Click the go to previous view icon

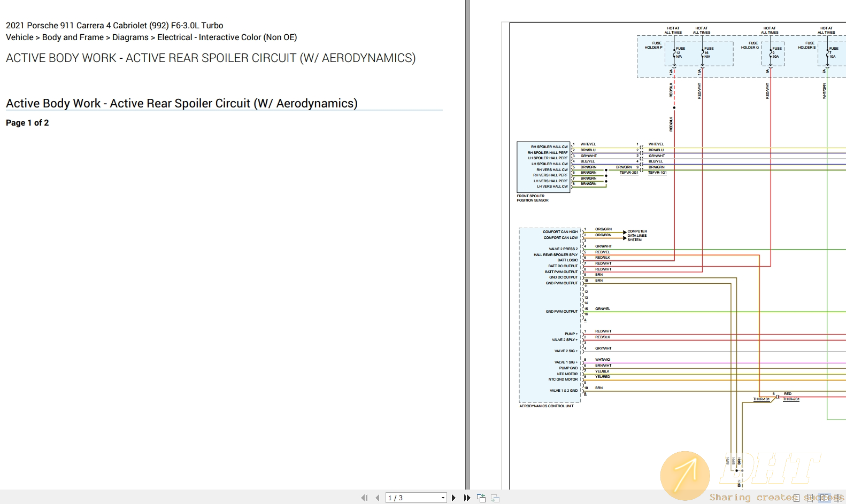[x=481, y=498]
